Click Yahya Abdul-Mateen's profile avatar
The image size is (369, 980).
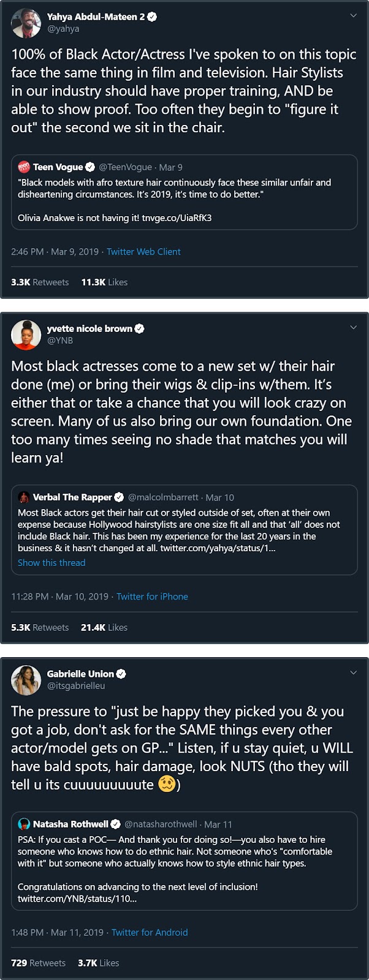click(x=26, y=23)
